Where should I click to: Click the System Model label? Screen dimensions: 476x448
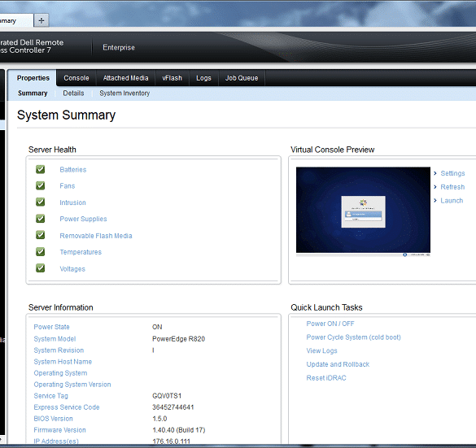(x=55, y=339)
